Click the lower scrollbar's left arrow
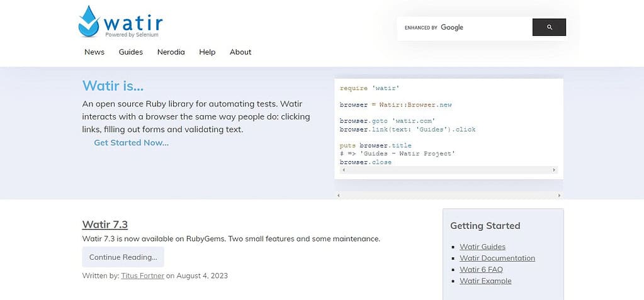The height and width of the screenshot is (300, 644). [x=339, y=196]
